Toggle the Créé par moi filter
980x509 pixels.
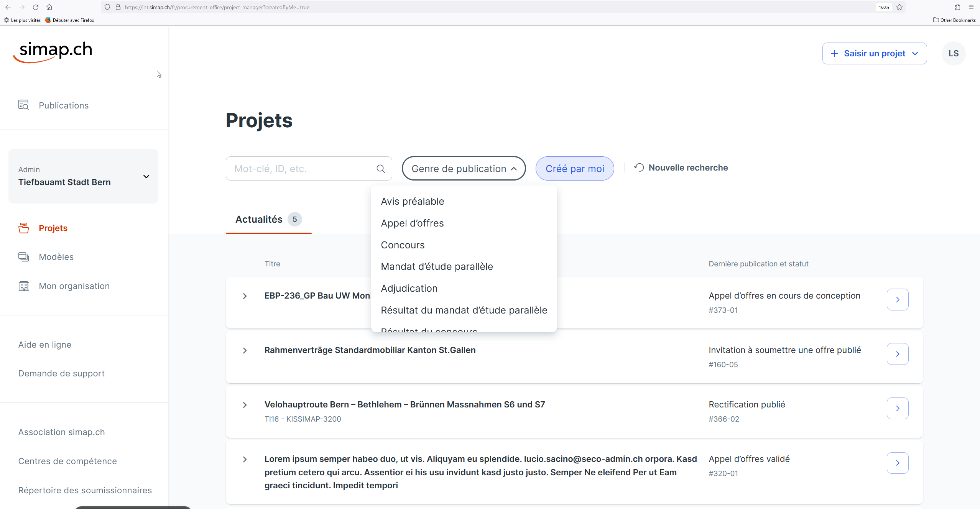pyautogui.click(x=574, y=169)
